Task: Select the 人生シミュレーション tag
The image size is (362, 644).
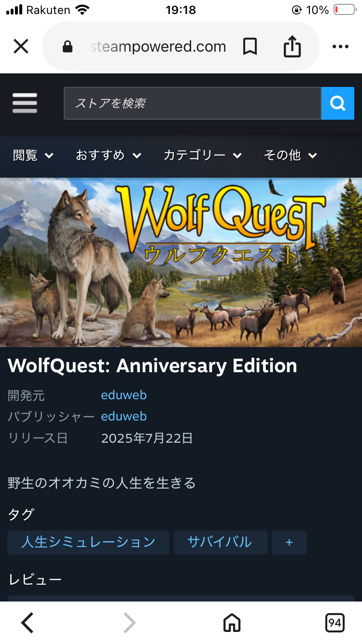Action: tap(88, 542)
